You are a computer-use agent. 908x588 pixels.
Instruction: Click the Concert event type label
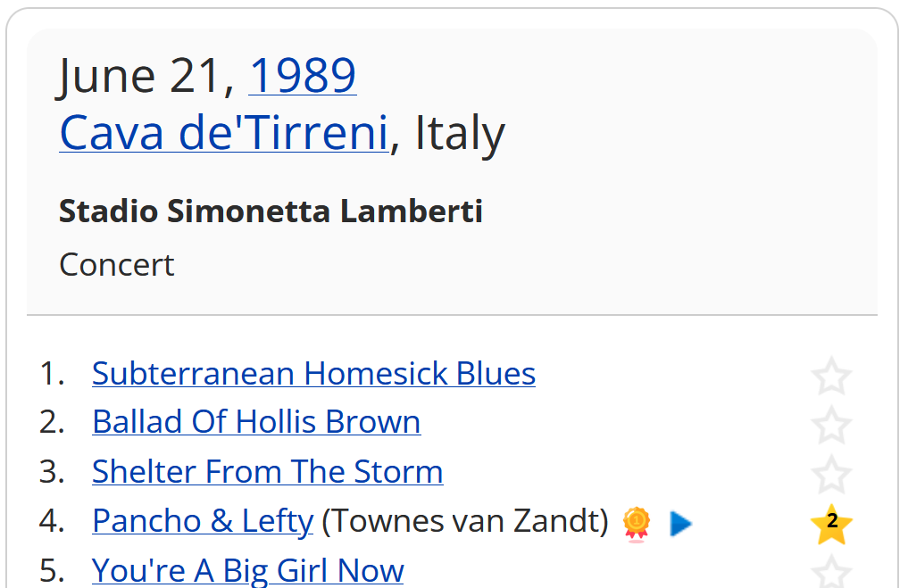tap(116, 265)
